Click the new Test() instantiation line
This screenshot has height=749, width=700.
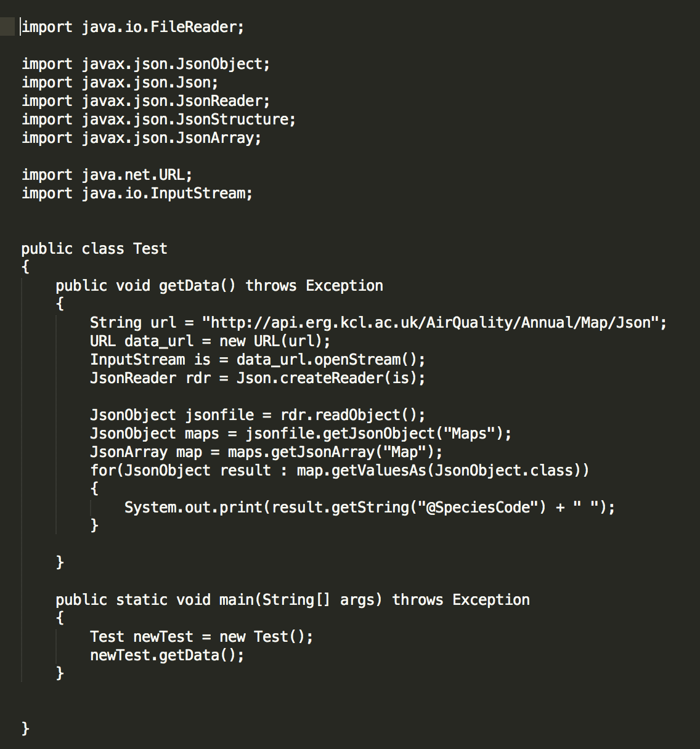coord(201,637)
